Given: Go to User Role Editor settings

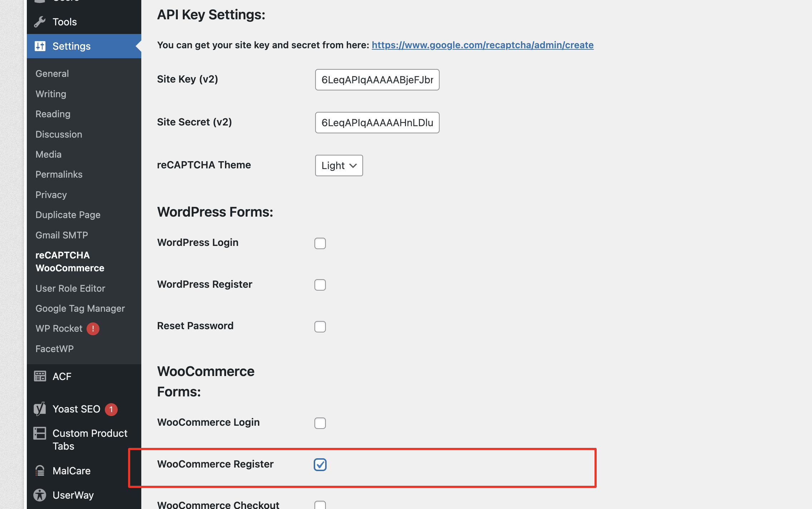Looking at the screenshot, I should [x=70, y=288].
